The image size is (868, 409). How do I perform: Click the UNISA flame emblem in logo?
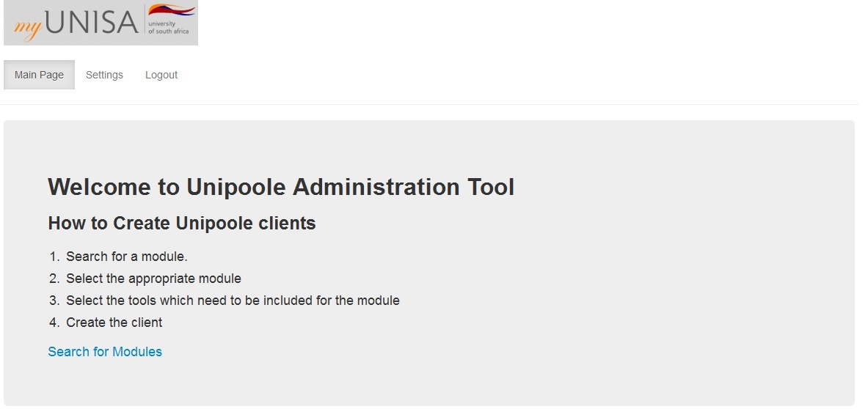172,10
